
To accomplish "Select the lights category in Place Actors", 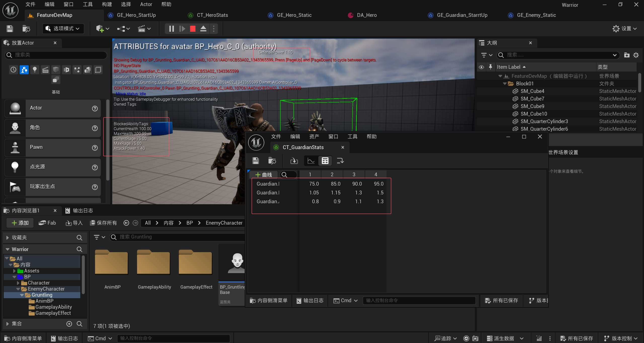I will (35, 70).
